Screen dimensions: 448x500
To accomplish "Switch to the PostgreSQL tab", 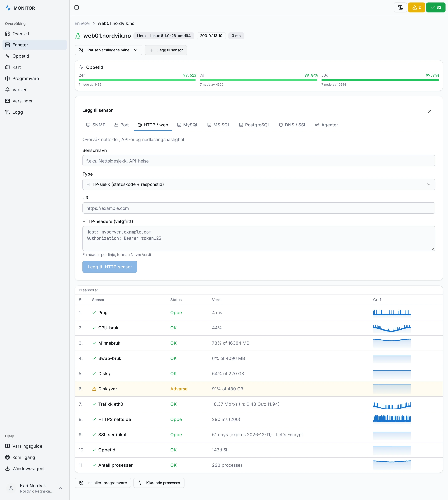I will click(x=254, y=125).
